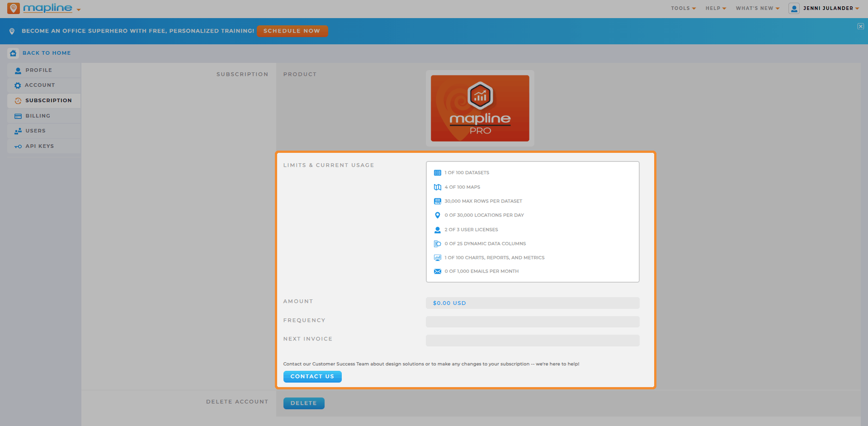868x426 pixels.
Task: Click the emails per month envelope icon
Action: coord(438,271)
